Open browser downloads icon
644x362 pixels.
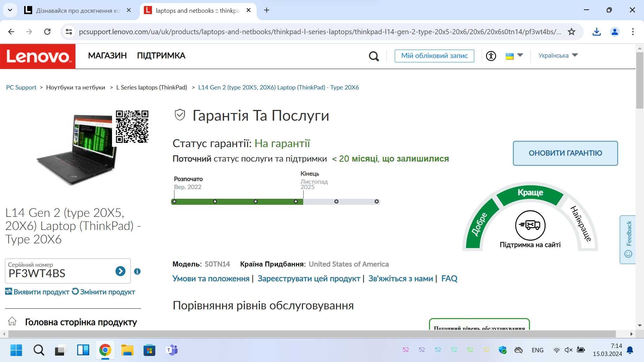pos(596,32)
